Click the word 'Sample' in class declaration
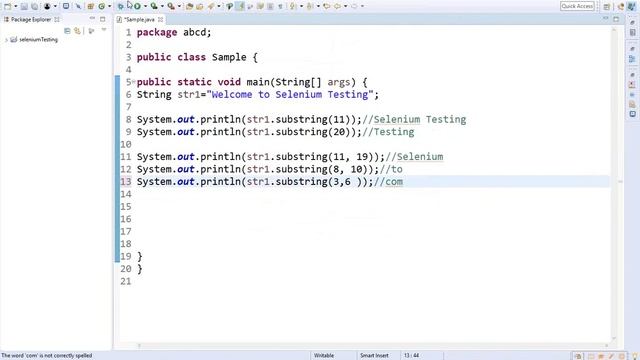The height and width of the screenshot is (360, 640). click(x=229, y=57)
